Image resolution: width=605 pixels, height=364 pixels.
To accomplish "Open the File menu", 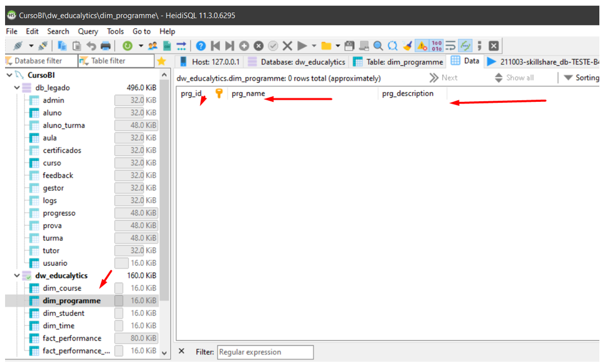I will 12,32.
